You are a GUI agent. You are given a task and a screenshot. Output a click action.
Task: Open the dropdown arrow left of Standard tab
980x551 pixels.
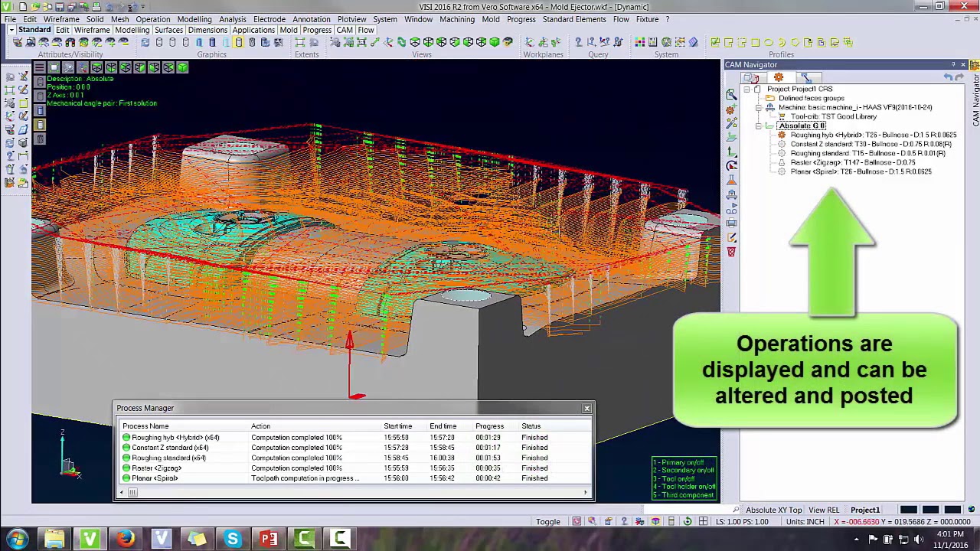pyautogui.click(x=11, y=30)
